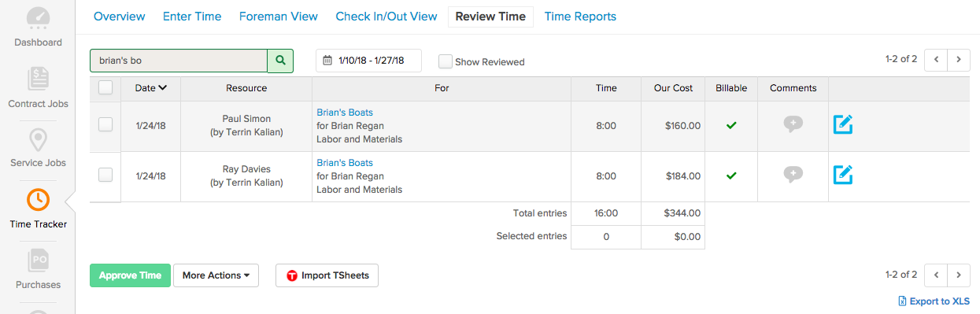Viewport: 980px width, 314px height.
Task: Add comment to Ray Davies entry
Action: click(x=793, y=175)
